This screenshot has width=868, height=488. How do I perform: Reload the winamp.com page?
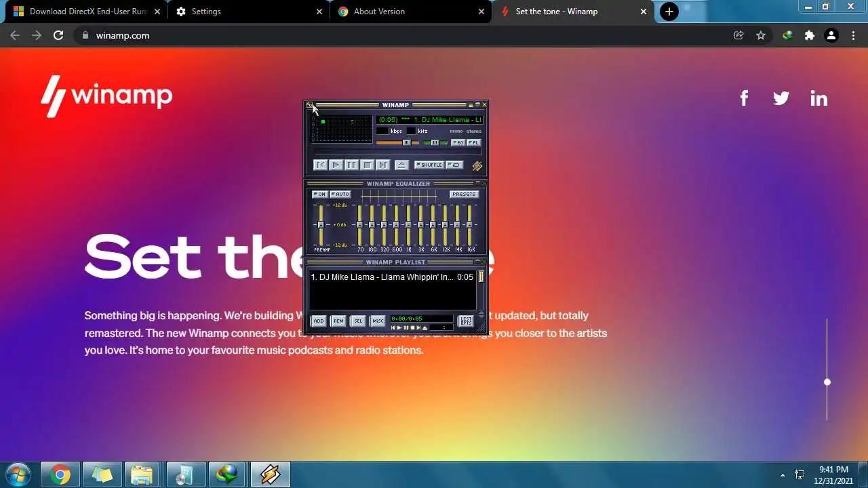[58, 35]
